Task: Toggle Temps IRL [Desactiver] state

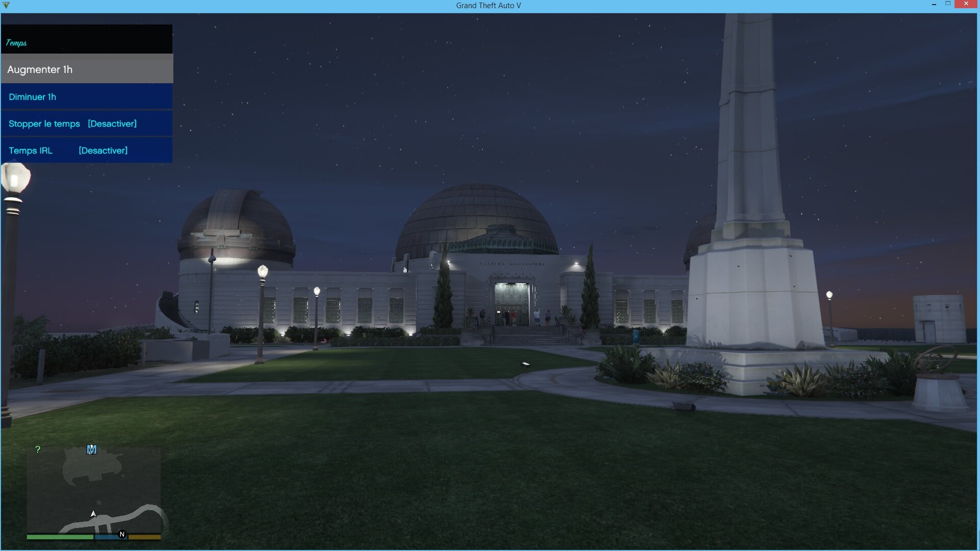Action: point(103,151)
